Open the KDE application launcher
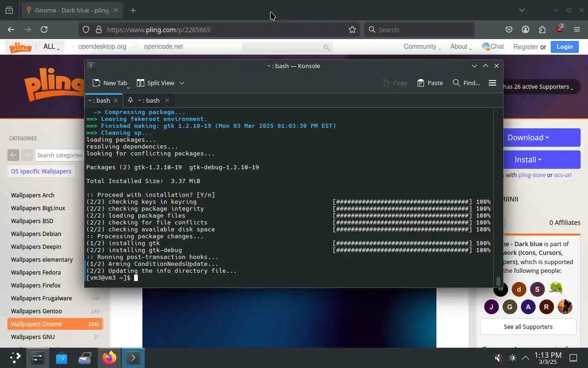This screenshot has width=588, height=368. [16, 357]
